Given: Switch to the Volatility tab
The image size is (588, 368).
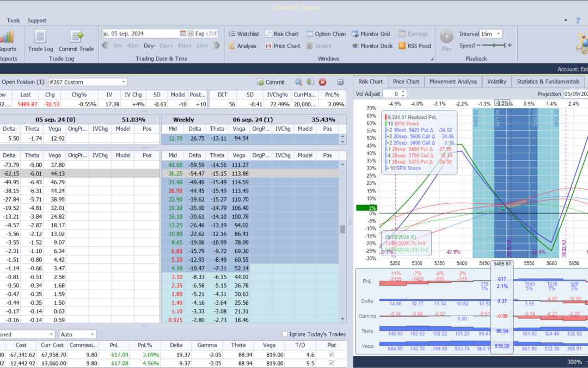Looking at the screenshot, I should pyautogui.click(x=497, y=81).
